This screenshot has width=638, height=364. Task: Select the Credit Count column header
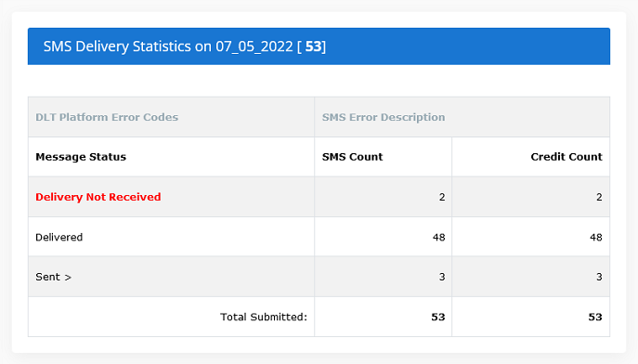coord(566,157)
